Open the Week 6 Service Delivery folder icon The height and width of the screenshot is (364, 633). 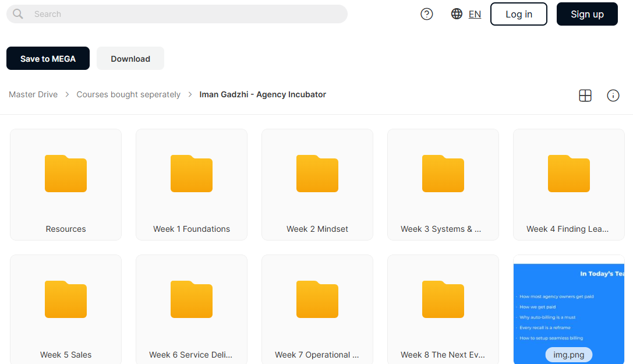pyautogui.click(x=192, y=299)
